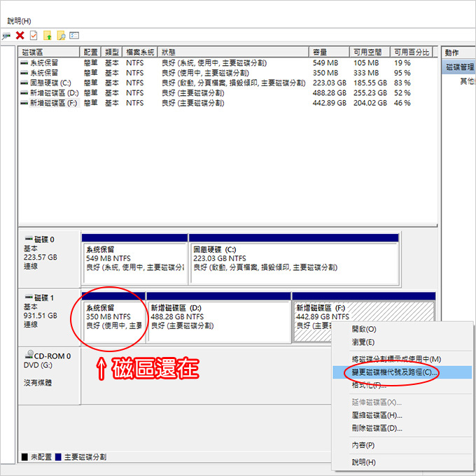Click volume icon of the 350 MB 系統保留 row
This screenshot has width=476, height=476.
click(x=24, y=73)
